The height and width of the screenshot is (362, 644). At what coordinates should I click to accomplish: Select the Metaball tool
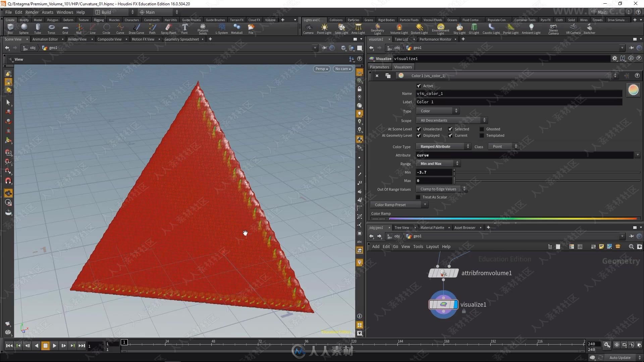(x=237, y=29)
